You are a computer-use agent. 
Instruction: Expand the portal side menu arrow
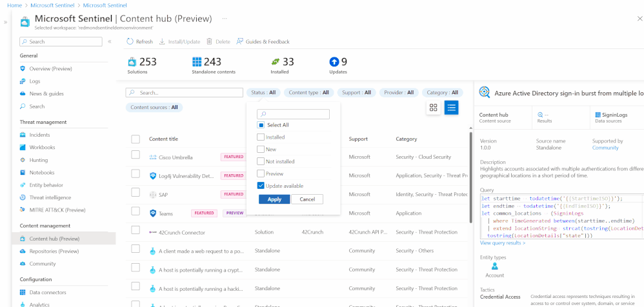click(x=5, y=22)
